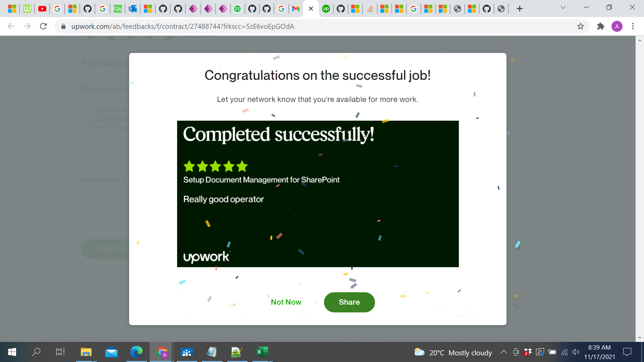Bookmark this page with the star icon
The width and height of the screenshot is (644, 362).
[x=581, y=26]
